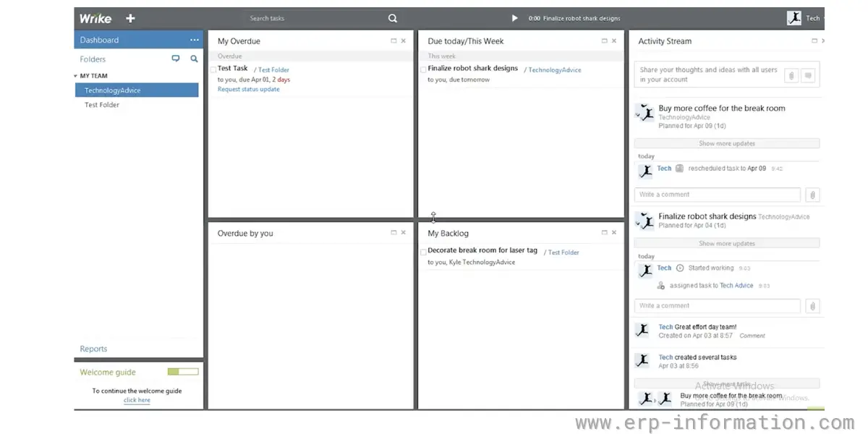
Task: Click the avatar beside Tech created several tasks
Action: point(642,360)
